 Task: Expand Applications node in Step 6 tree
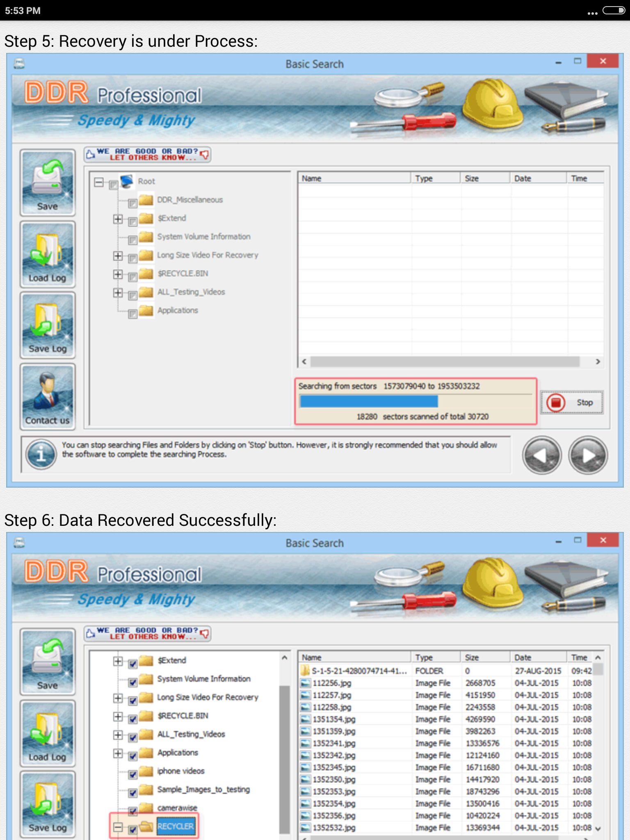pyautogui.click(x=118, y=753)
